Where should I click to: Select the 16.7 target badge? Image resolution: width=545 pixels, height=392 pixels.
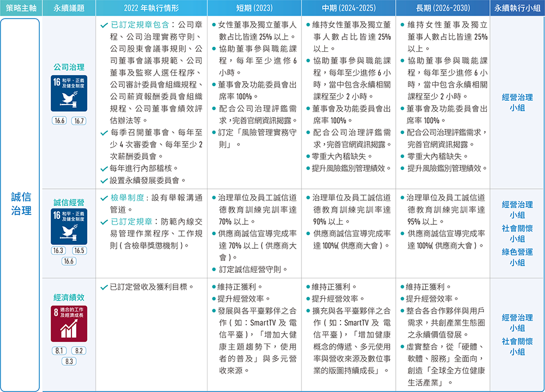tap(80, 121)
